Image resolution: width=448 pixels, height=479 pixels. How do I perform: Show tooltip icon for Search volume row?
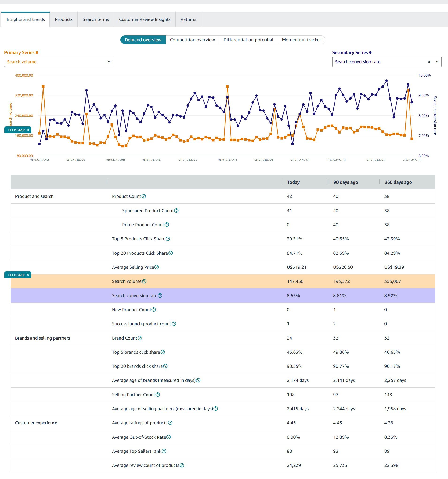coord(144,281)
